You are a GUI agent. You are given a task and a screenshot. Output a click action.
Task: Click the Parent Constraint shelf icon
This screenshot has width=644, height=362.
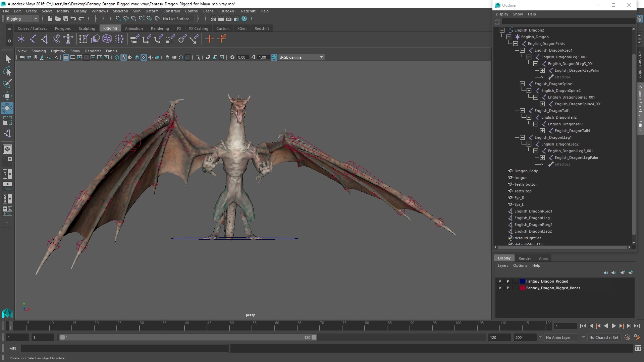pos(135,39)
